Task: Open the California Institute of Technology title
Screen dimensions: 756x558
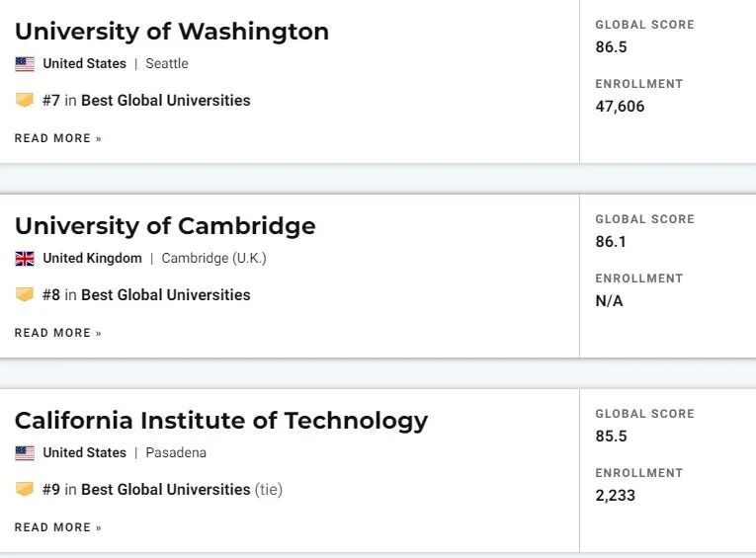Action: point(221,421)
